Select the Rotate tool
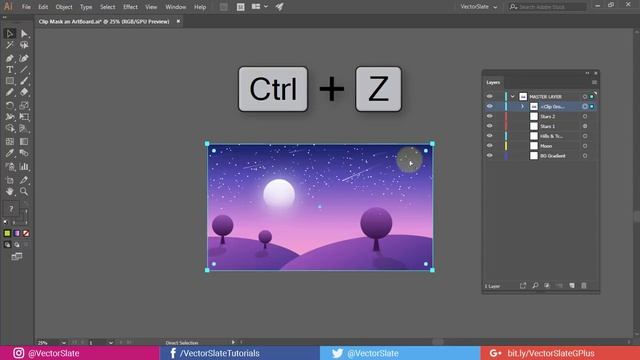Screen dimensions: 640x360 10,106
